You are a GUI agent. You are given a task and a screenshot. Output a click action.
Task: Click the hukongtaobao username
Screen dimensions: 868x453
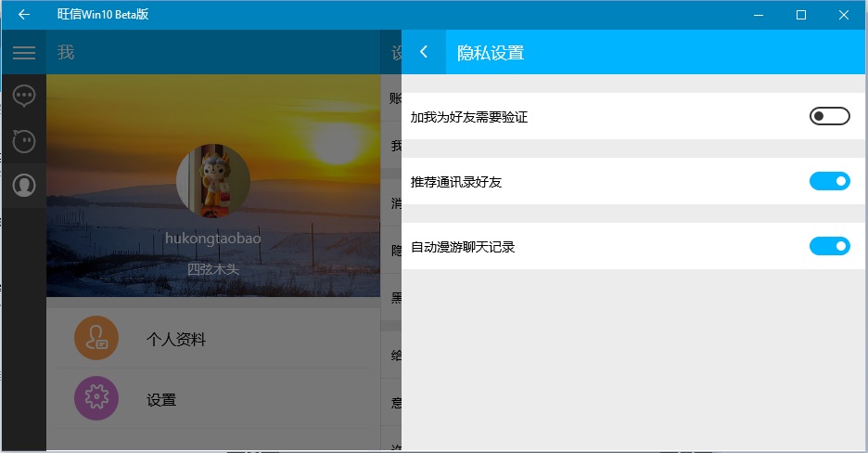click(x=213, y=239)
